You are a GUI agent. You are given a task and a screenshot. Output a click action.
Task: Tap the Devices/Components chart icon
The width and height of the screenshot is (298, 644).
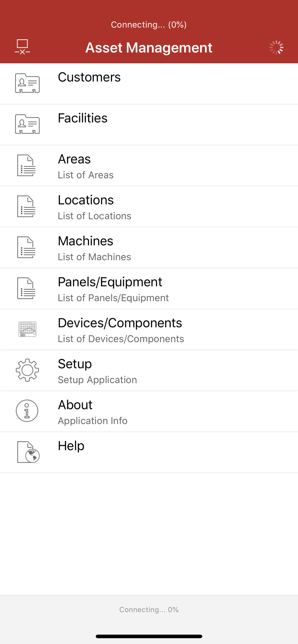[x=27, y=329]
